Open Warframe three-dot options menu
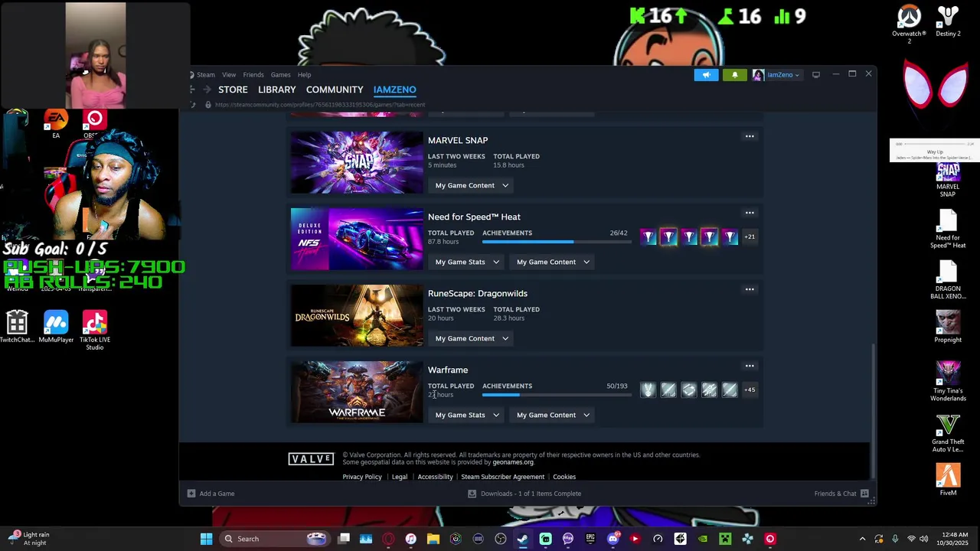 (750, 366)
